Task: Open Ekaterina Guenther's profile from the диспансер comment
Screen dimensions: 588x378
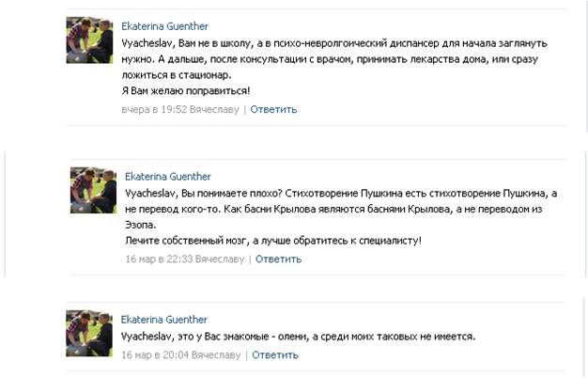Action: (164, 26)
